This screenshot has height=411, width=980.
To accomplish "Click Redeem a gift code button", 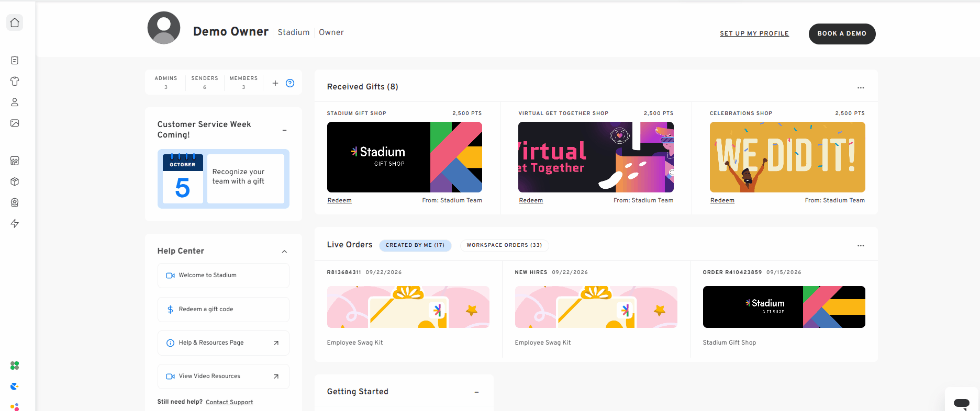I will click(224, 310).
